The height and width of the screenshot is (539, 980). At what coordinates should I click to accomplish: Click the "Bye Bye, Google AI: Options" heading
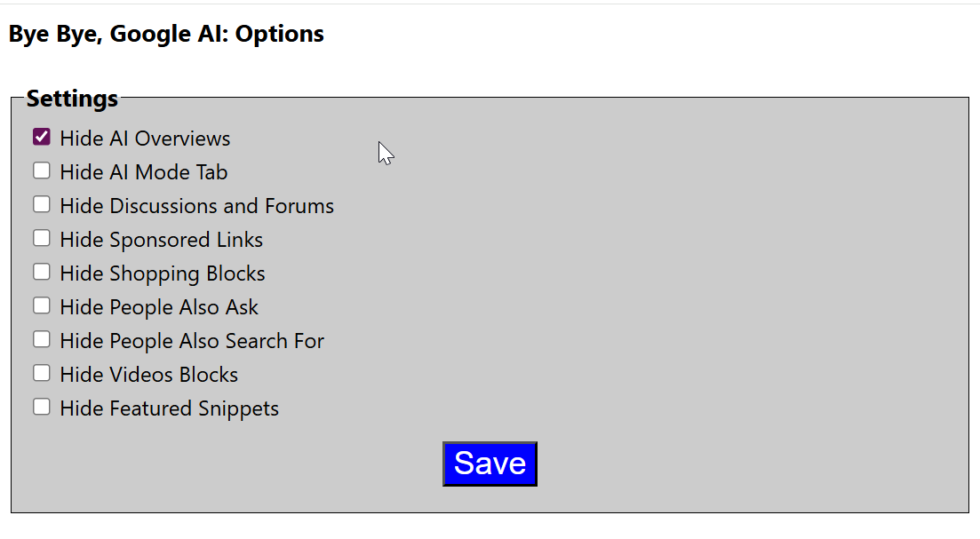166,35
